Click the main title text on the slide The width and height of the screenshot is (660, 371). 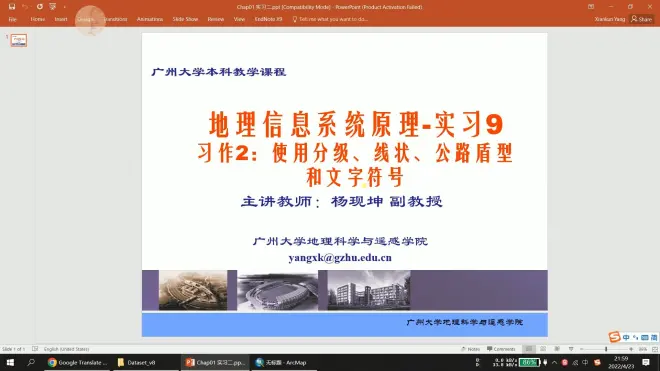click(x=356, y=124)
